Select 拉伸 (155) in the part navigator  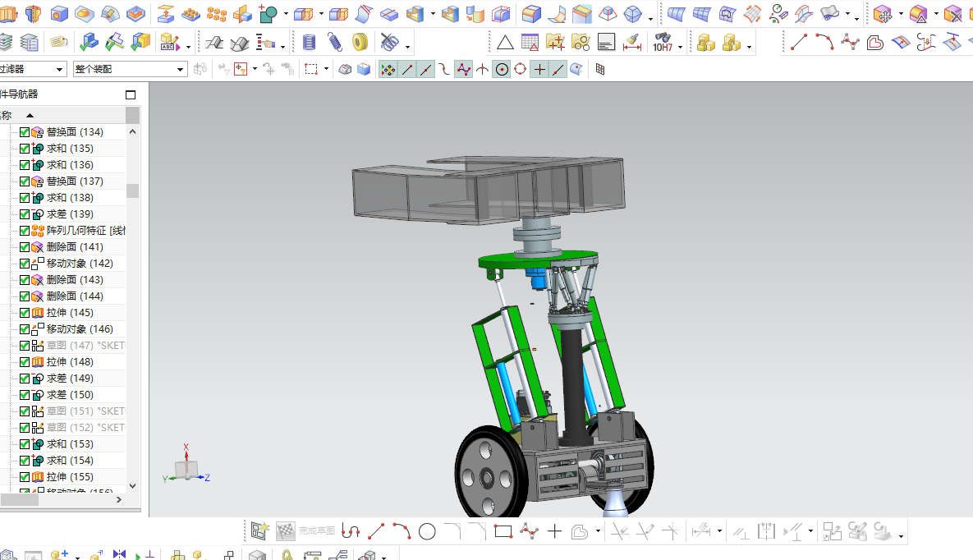coord(70,477)
